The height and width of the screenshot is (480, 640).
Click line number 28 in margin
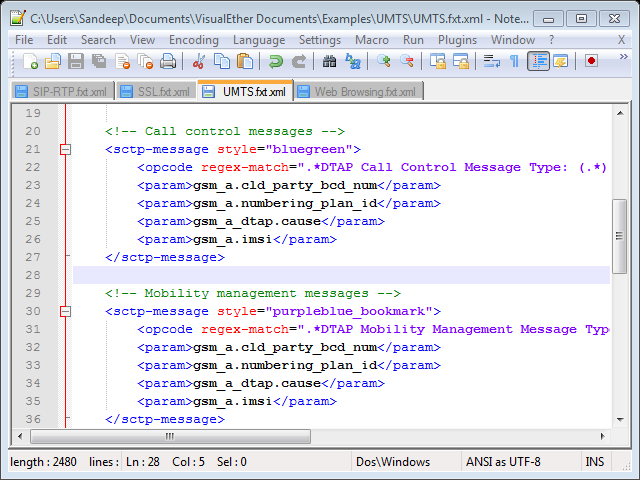[33, 275]
